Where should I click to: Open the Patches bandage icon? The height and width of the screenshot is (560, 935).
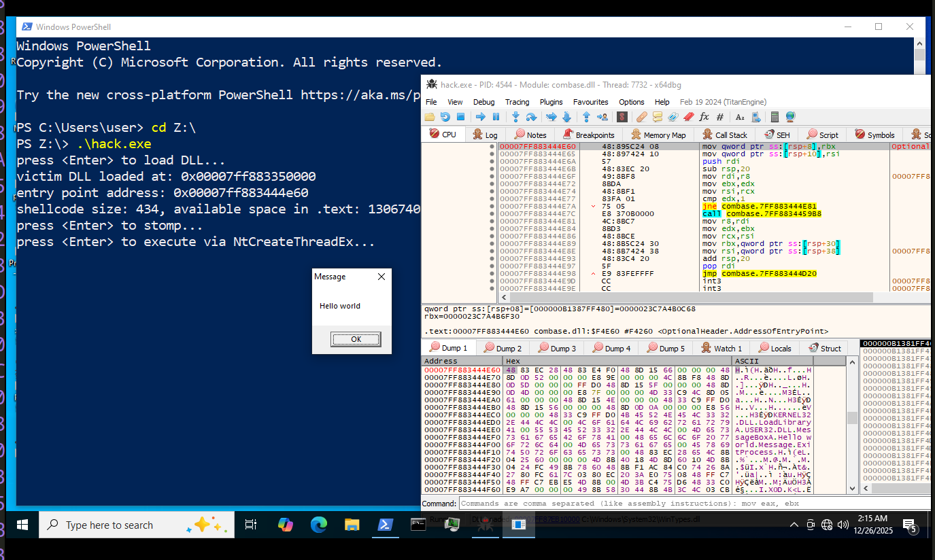pos(642,117)
